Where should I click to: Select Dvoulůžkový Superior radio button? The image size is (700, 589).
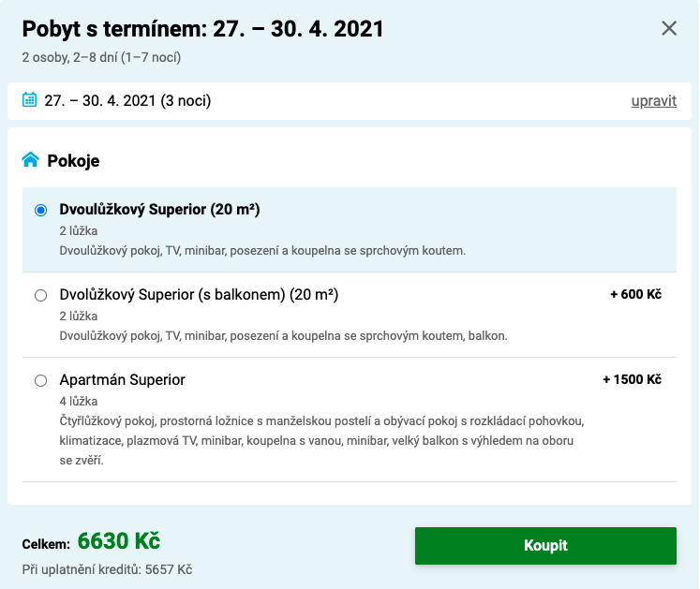pos(40,210)
